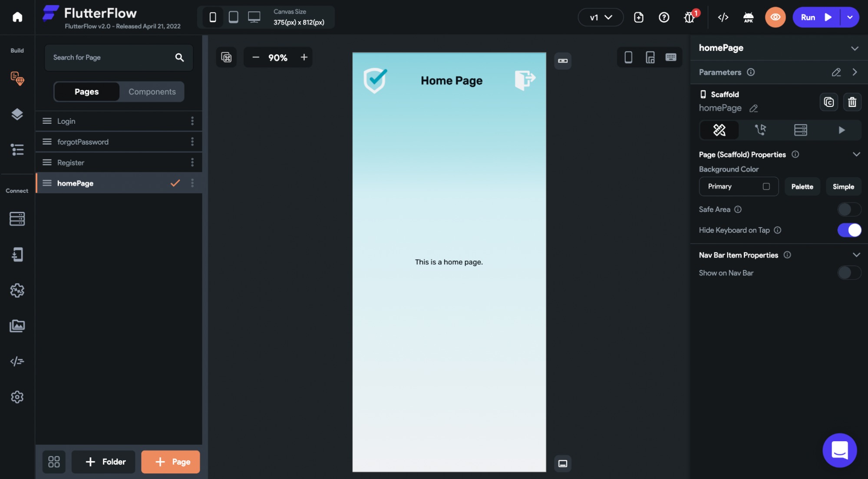Screen dimensions: 868x479
Task: Show the device frame preview icon
Action: (x=628, y=57)
